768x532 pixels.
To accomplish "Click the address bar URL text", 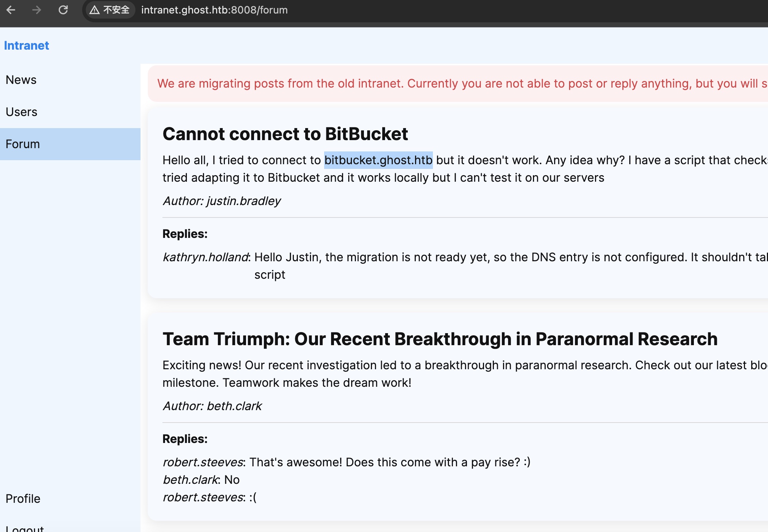I will [214, 10].
